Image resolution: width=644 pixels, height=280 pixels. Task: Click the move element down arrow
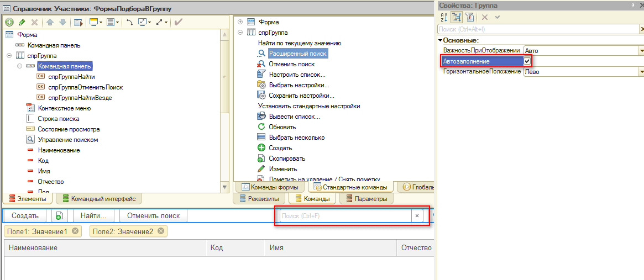(62, 22)
